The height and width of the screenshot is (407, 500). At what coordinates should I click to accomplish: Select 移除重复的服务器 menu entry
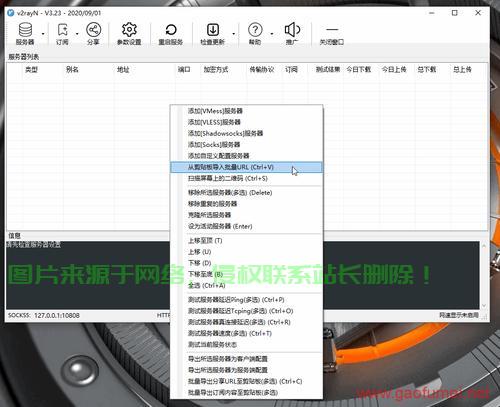(246, 204)
